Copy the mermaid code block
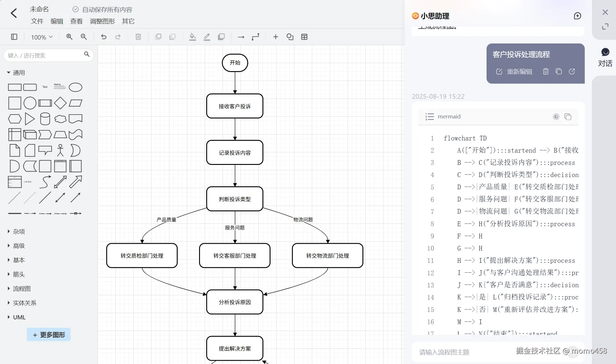This screenshot has width=616, height=364. pos(568,117)
